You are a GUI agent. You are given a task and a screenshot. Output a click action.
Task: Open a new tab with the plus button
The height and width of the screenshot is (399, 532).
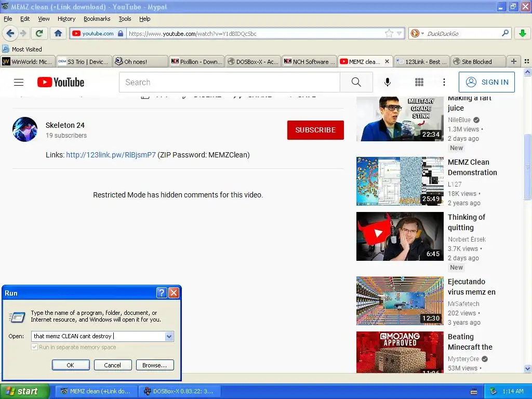coord(514,61)
